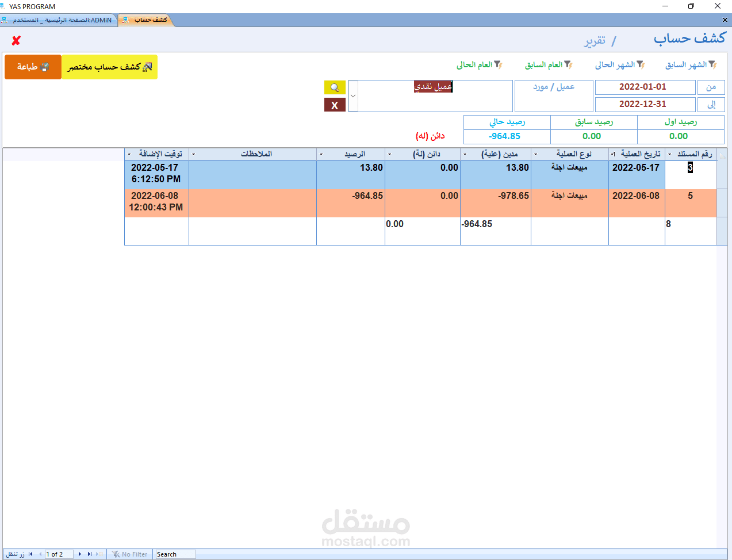Select the blue row's record selector
Screen dimensions: 732x560
722,175
